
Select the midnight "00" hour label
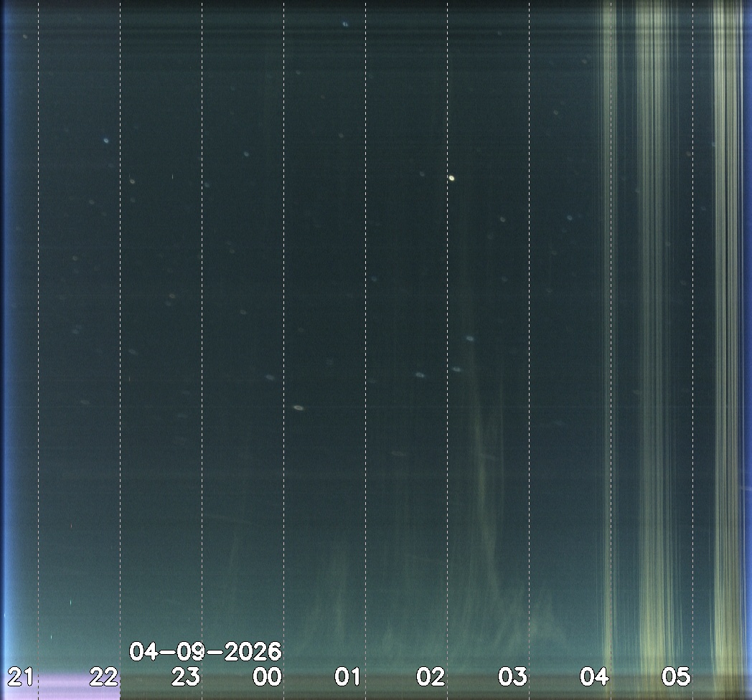point(267,676)
